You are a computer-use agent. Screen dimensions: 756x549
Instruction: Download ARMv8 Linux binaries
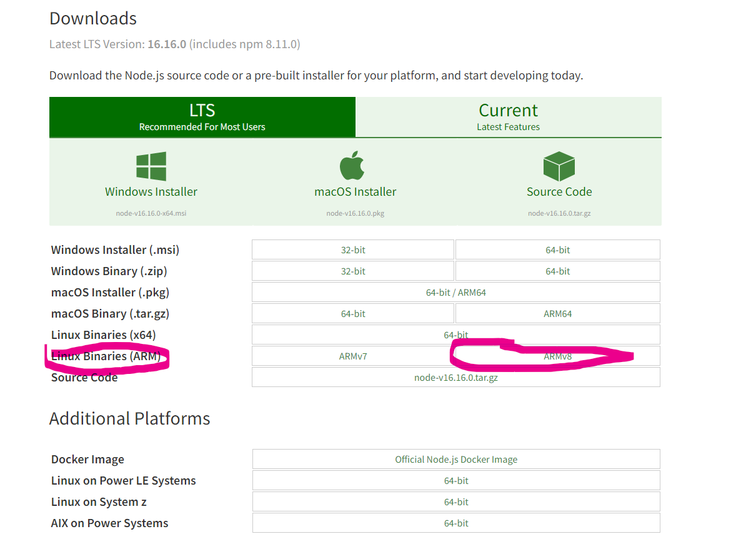[558, 356]
